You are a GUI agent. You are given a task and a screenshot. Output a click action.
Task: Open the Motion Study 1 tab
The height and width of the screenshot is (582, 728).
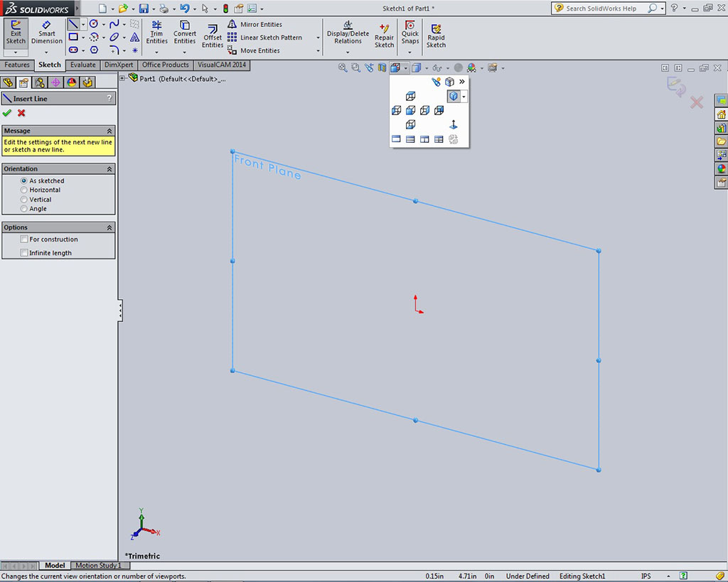point(98,566)
